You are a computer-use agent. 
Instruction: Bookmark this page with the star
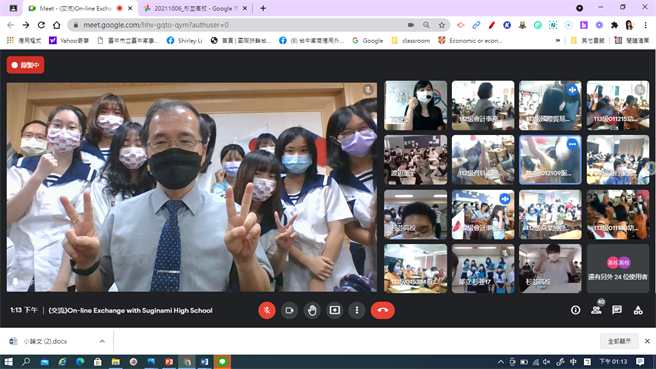(441, 25)
